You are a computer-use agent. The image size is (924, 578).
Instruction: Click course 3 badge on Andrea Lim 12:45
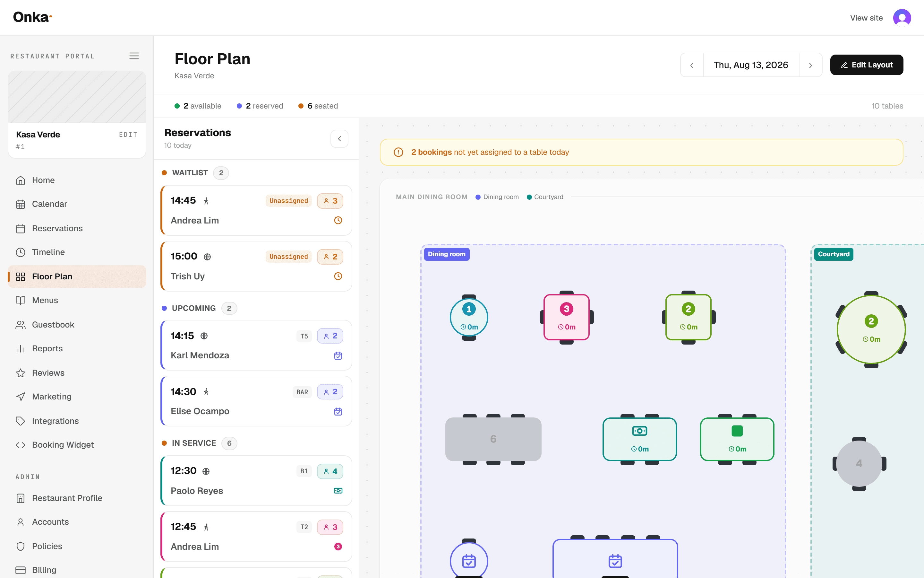tap(338, 547)
